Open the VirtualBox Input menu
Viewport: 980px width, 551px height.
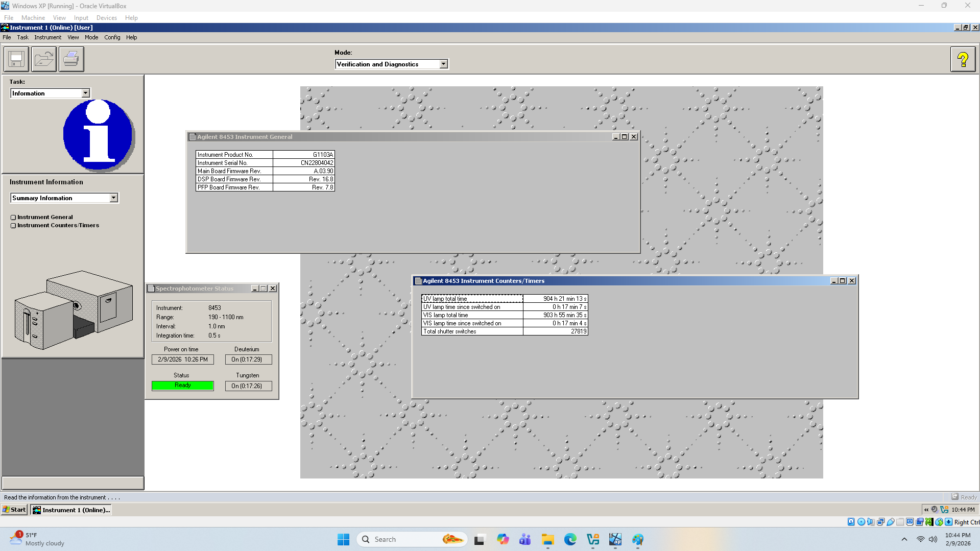pos(81,18)
